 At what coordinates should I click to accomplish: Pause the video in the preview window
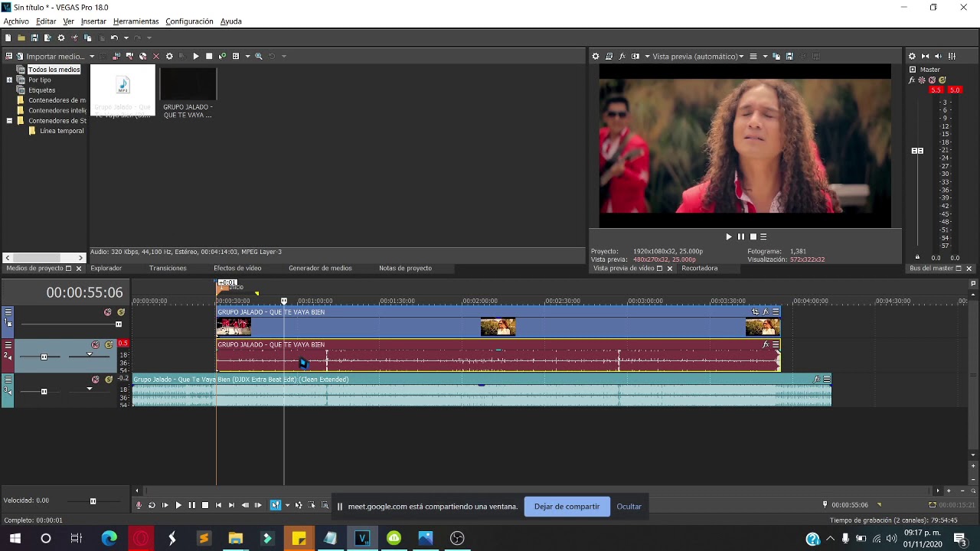point(740,236)
